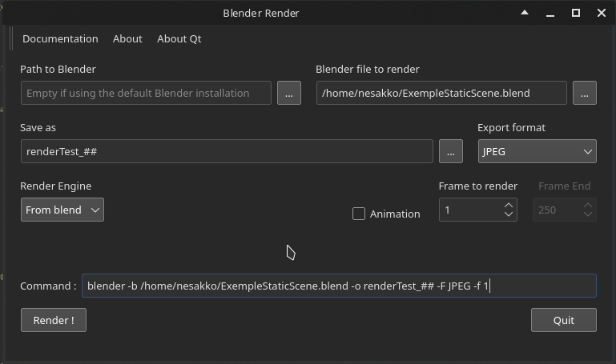Open the About Qt menu item
The width and height of the screenshot is (616, 364).
[x=179, y=39]
